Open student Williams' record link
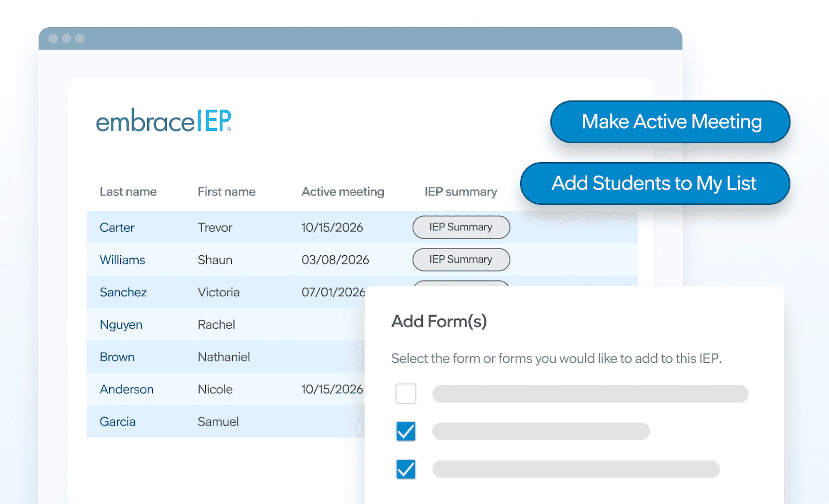The image size is (829, 504). 122,260
